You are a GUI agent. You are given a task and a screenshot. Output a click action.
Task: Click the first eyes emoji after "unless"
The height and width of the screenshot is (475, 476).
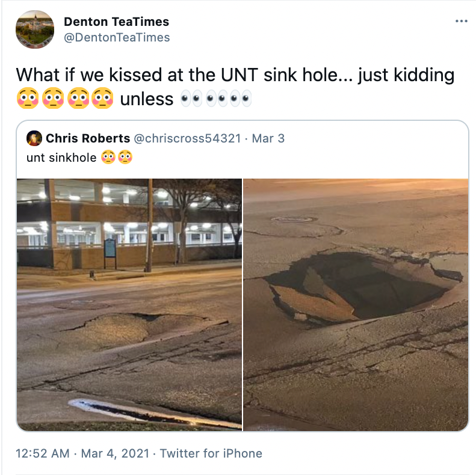click(192, 99)
